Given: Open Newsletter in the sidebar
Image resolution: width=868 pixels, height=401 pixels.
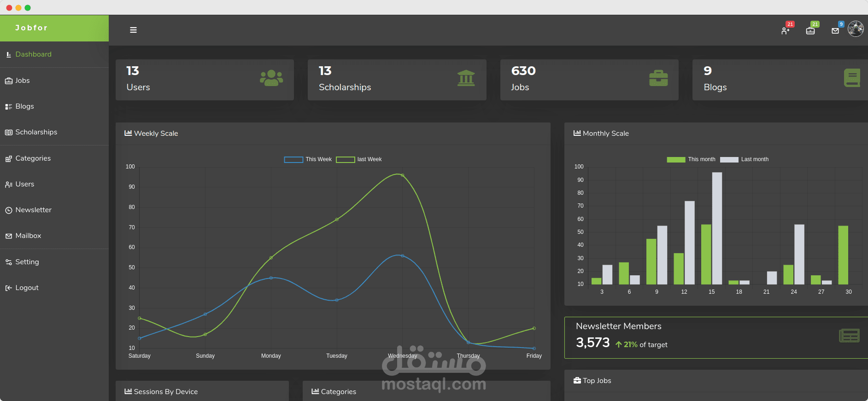Looking at the screenshot, I should coord(54,210).
